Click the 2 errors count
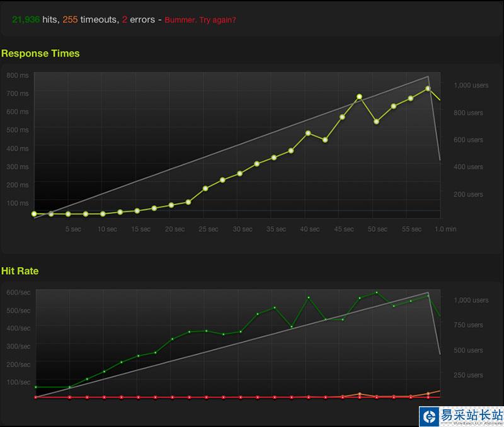This screenshot has width=504, height=427. (x=124, y=20)
